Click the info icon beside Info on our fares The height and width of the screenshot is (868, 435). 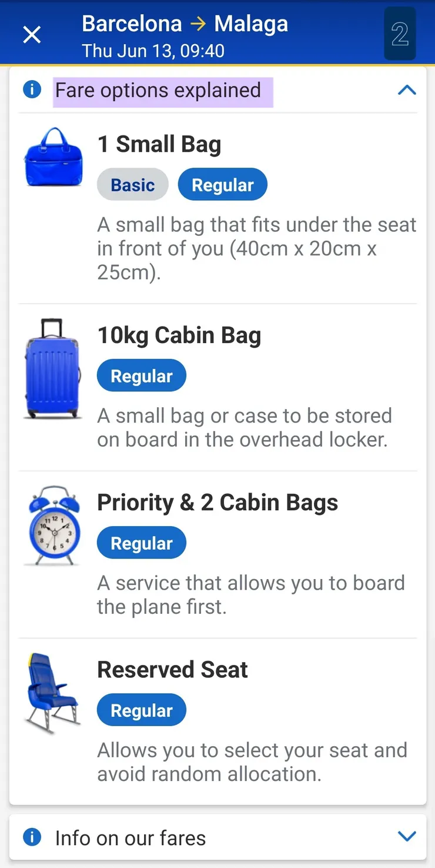(32, 837)
